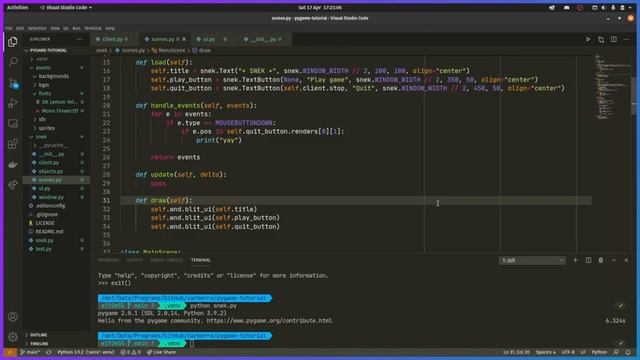640x360 pixels.
Task: Open the Run and Debug view
Action: (x=13, y=103)
